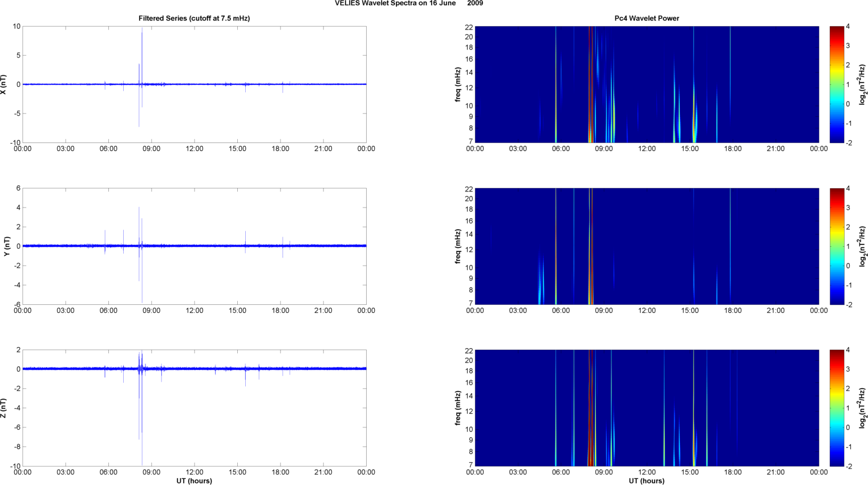Click UT (hours) label under Z series plot
Viewport: 868px width, 485px height.
pyautogui.click(x=194, y=481)
